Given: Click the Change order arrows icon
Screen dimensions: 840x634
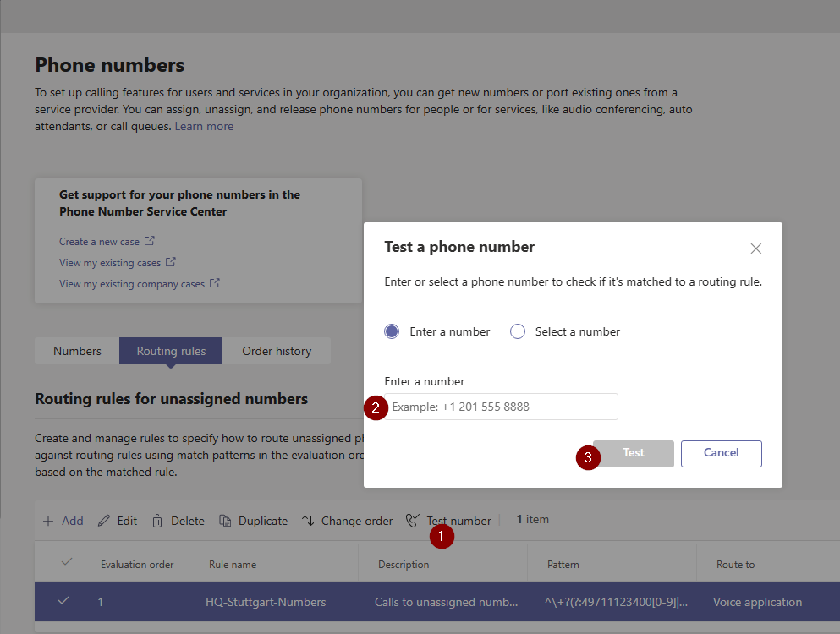Looking at the screenshot, I should [x=308, y=521].
